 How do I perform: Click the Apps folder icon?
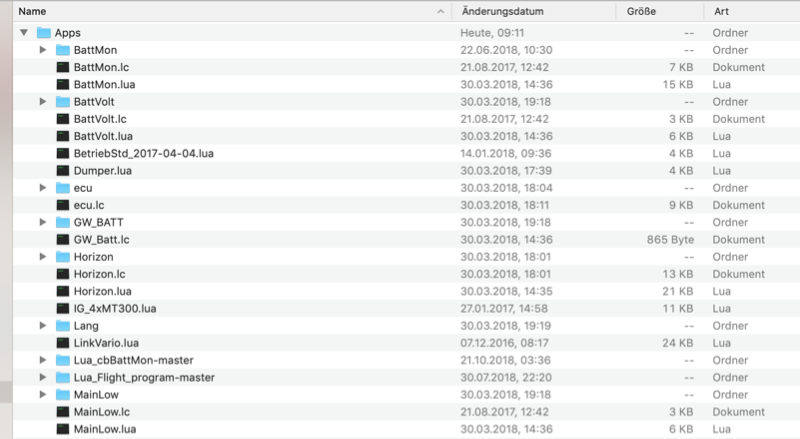[x=44, y=33]
